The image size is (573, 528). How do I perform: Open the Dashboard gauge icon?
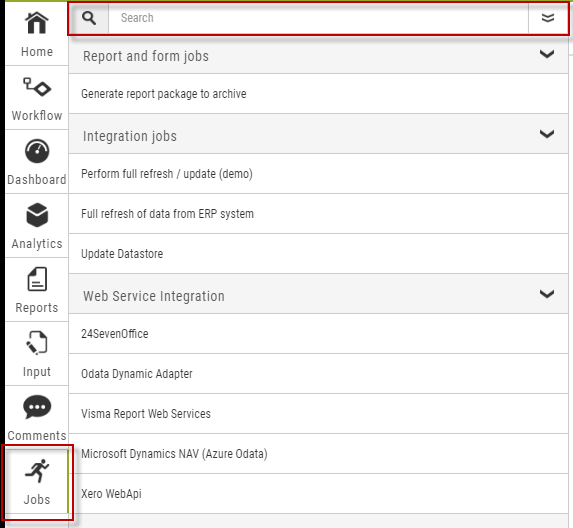click(37, 151)
